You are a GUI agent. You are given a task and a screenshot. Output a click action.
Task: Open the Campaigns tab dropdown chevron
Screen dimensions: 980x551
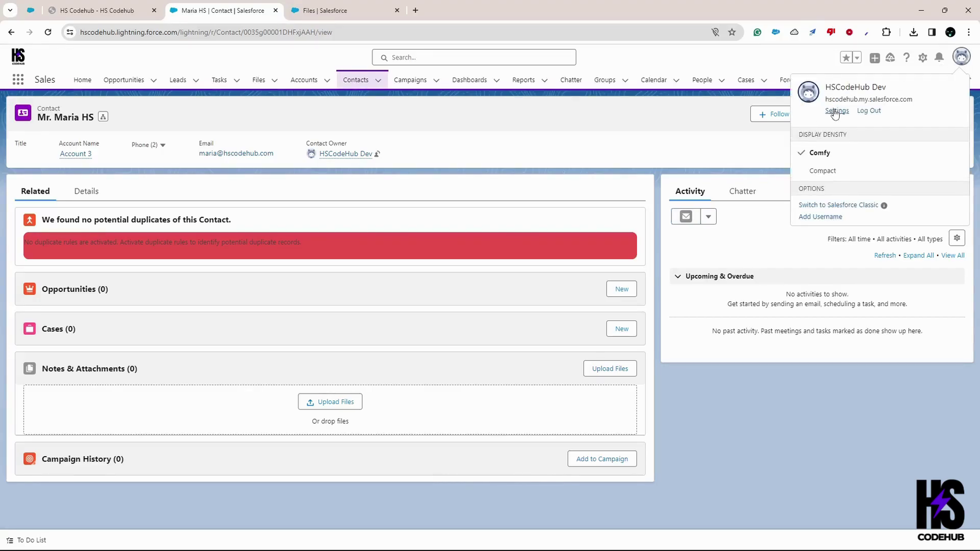436,80
